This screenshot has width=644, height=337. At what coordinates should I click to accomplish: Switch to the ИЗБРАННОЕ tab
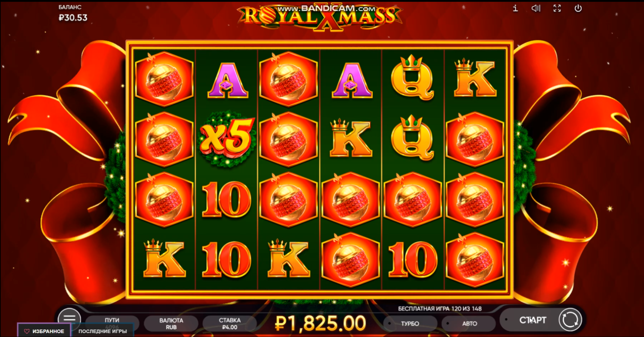tap(44, 331)
